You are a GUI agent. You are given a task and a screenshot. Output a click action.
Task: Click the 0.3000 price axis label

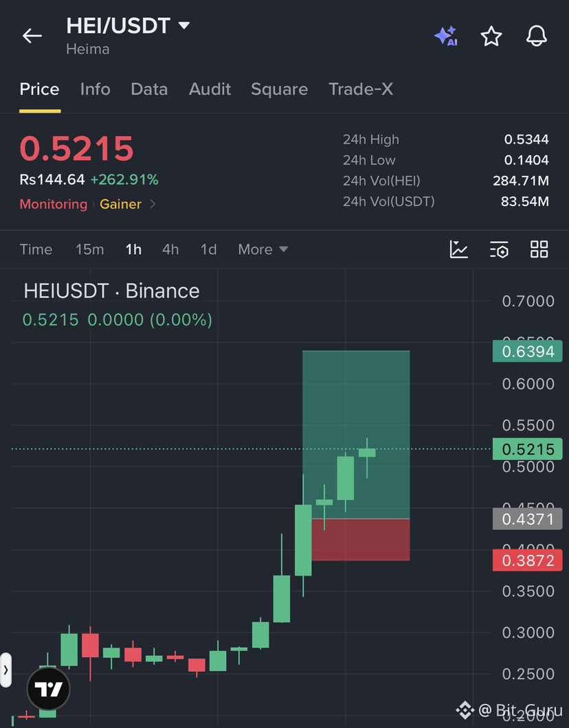528,633
